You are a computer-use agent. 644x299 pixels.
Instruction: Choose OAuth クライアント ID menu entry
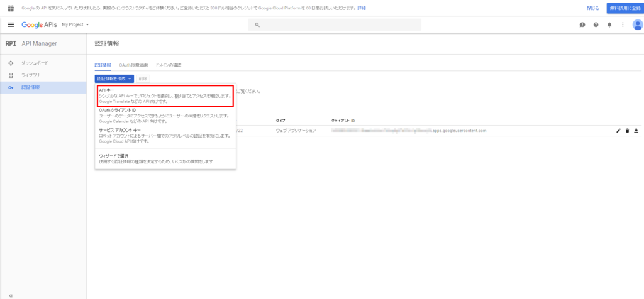165,116
